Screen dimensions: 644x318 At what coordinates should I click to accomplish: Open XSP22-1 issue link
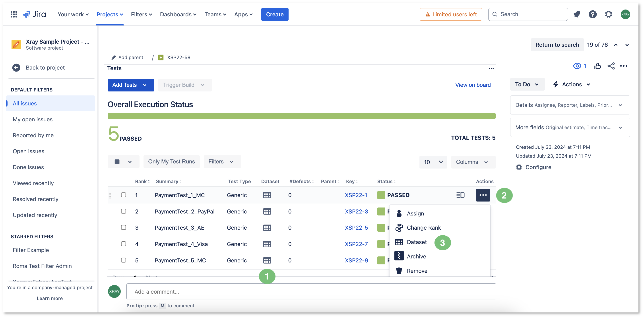356,195
